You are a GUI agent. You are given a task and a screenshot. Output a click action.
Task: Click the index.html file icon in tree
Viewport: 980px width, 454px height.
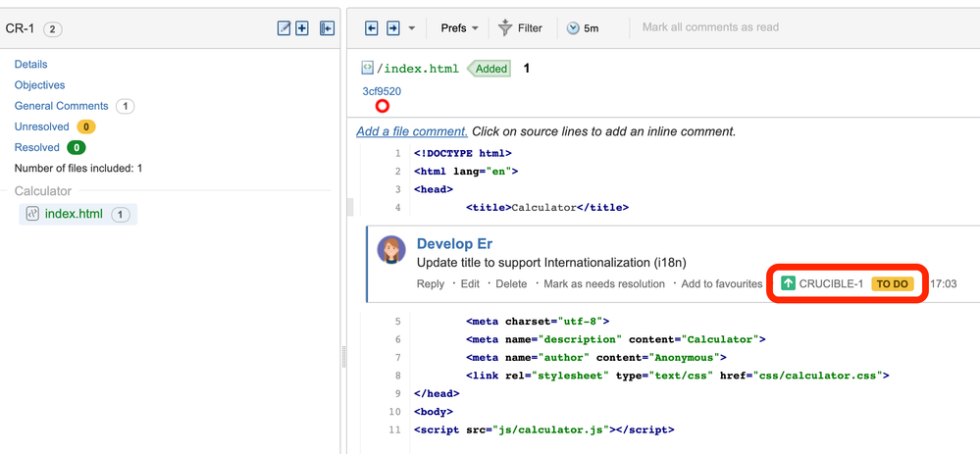tap(32, 214)
